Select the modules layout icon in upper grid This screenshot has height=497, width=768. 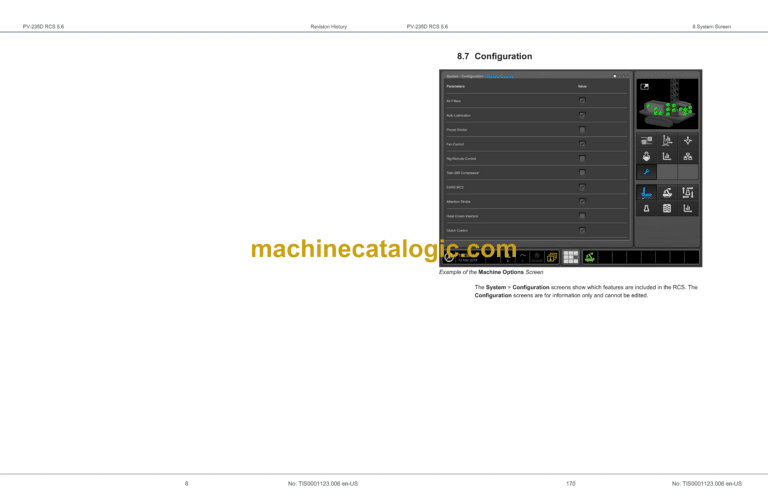point(647,141)
